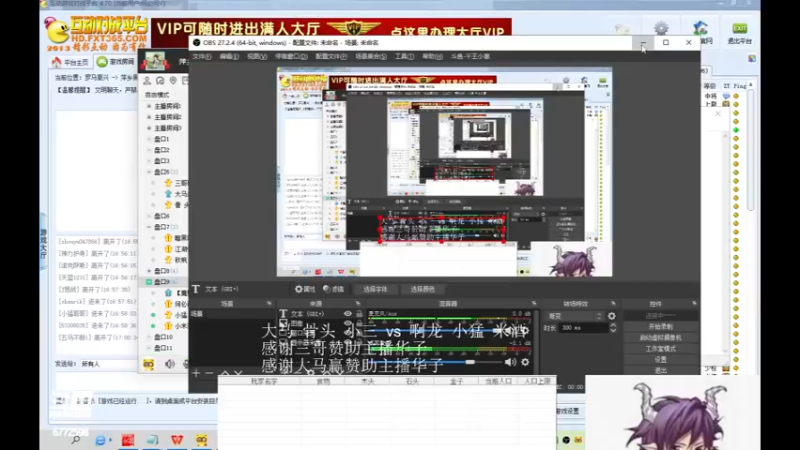The width and height of the screenshot is (800, 450).
Task: Open the 渐变 transition type dropdown
Action: click(x=575, y=316)
